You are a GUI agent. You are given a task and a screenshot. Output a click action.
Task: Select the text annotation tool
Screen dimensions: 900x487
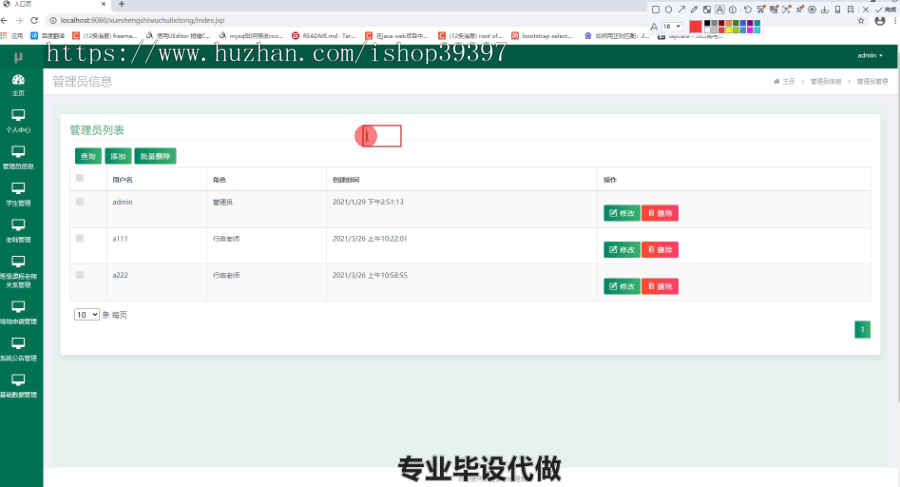click(x=719, y=10)
